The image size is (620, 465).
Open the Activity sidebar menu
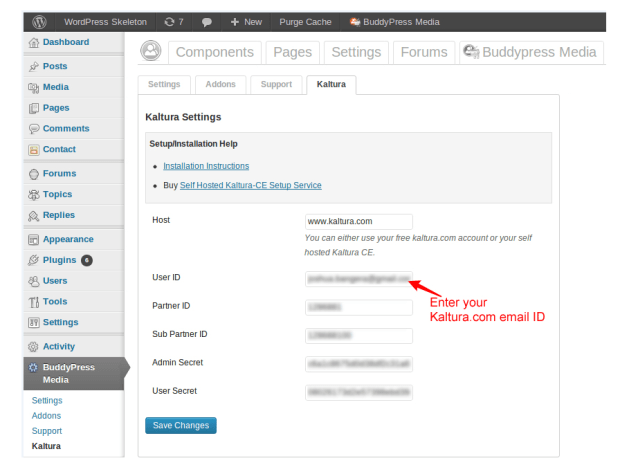point(59,347)
